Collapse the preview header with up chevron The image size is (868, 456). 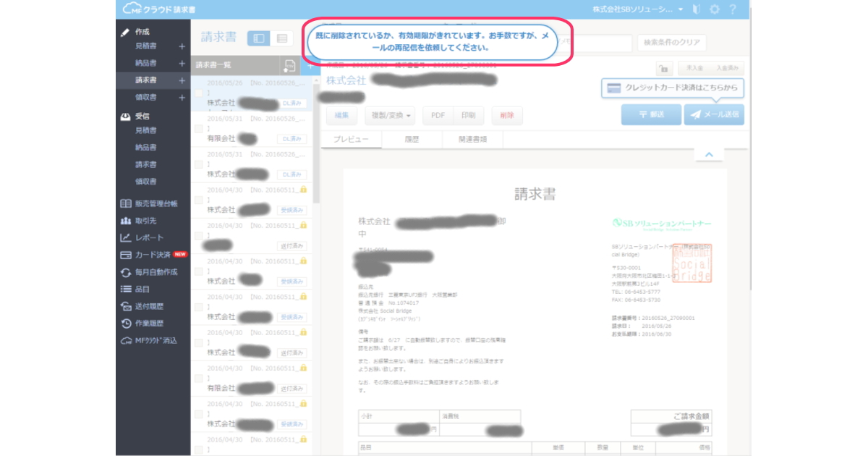pos(709,154)
